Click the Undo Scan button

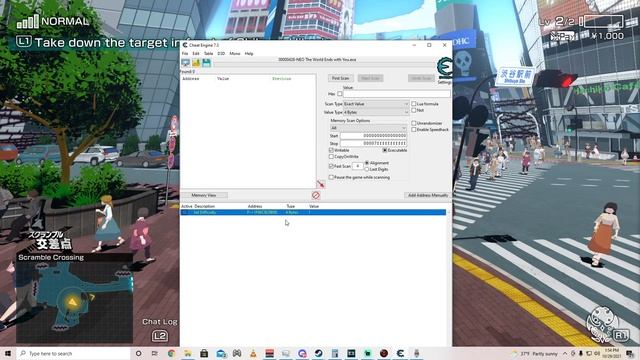point(421,78)
